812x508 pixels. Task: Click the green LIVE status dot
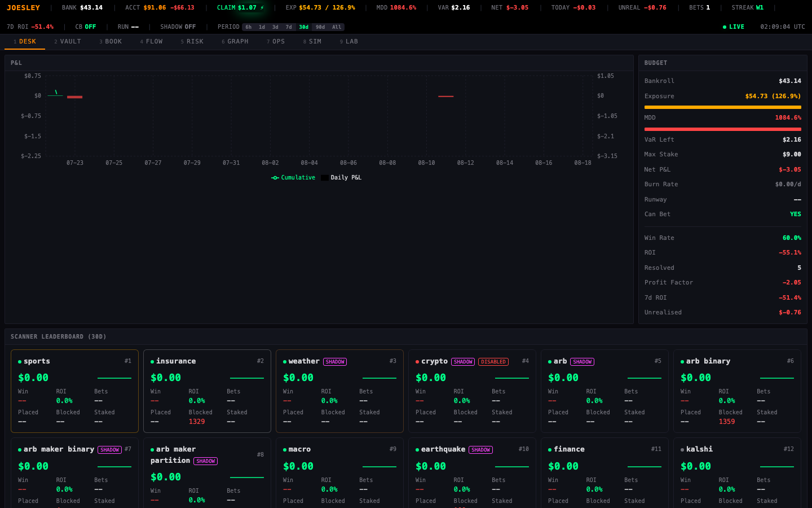click(x=725, y=27)
